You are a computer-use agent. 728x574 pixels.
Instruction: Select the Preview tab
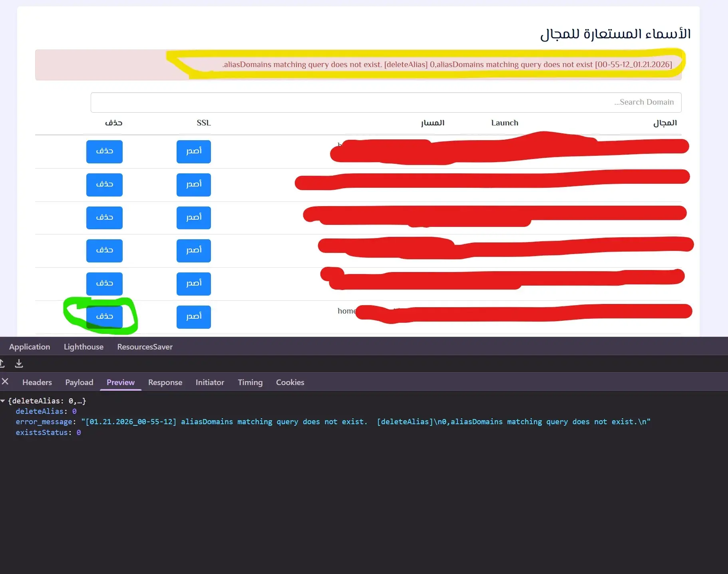pos(120,382)
